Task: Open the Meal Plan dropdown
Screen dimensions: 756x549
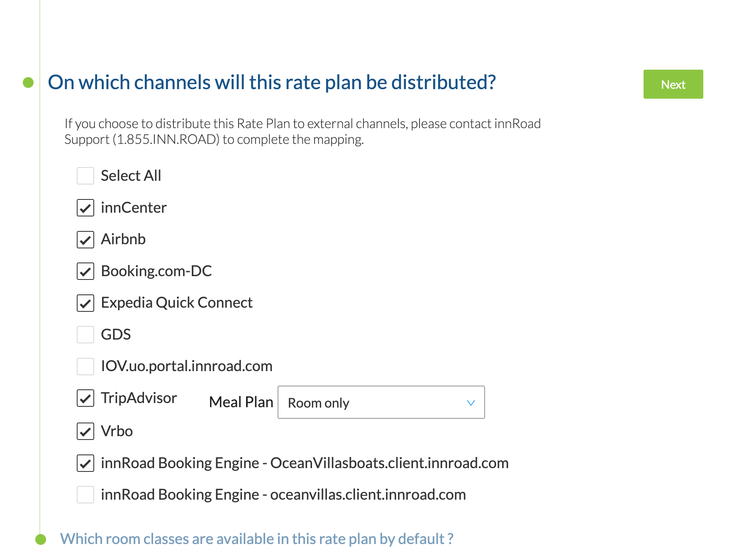Action: (x=381, y=402)
